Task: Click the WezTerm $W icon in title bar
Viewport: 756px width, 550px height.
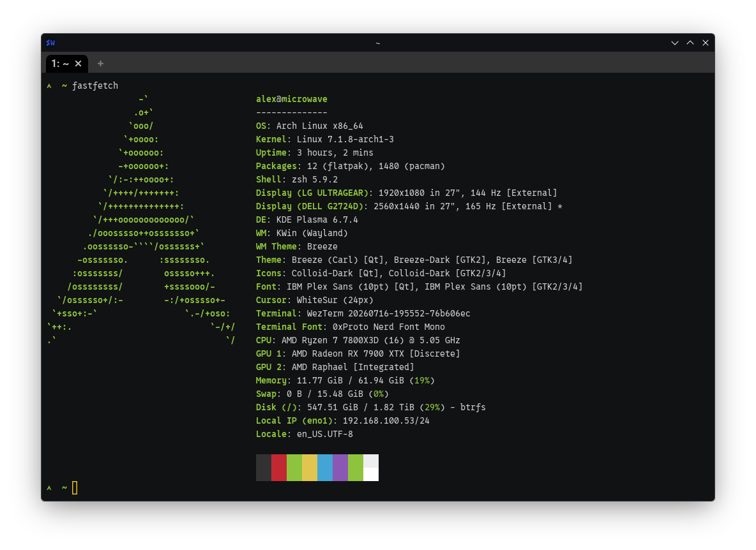Action: 50,43
